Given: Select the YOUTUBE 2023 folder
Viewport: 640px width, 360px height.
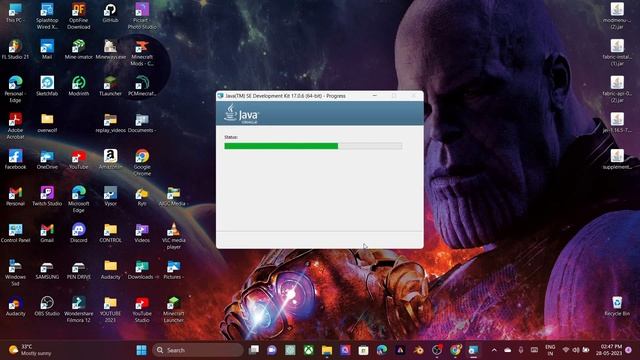Looking at the screenshot, I should click(110, 309).
